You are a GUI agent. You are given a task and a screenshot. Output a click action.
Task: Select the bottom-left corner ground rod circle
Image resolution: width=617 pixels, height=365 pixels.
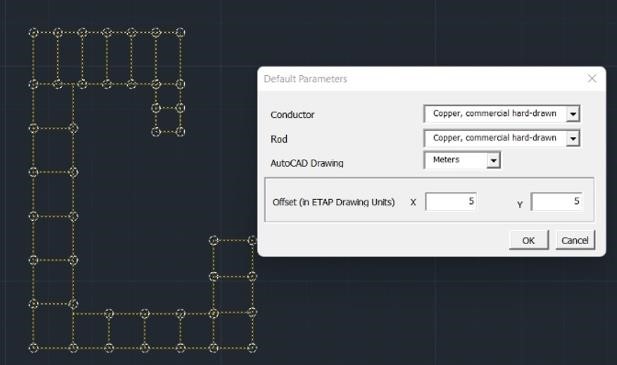pyautogui.click(x=33, y=348)
